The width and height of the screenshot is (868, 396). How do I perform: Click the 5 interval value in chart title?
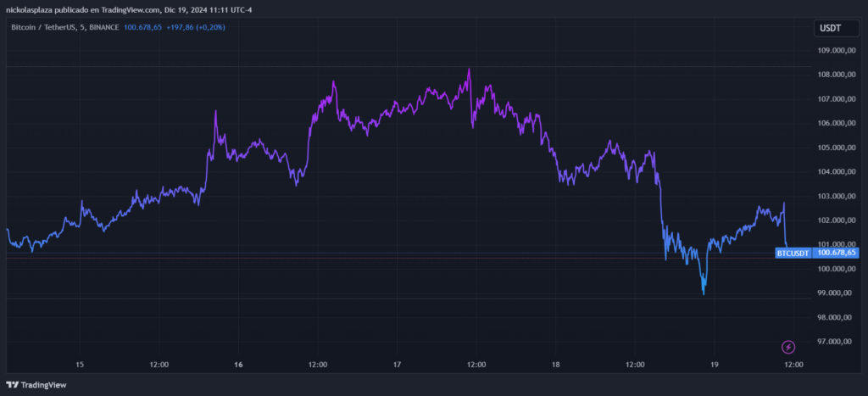coord(82,27)
